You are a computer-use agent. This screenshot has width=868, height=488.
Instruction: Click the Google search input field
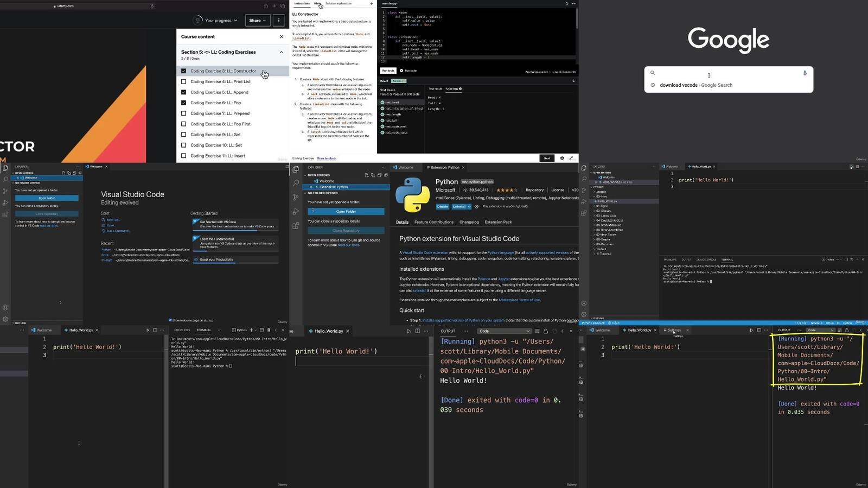tap(729, 73)
